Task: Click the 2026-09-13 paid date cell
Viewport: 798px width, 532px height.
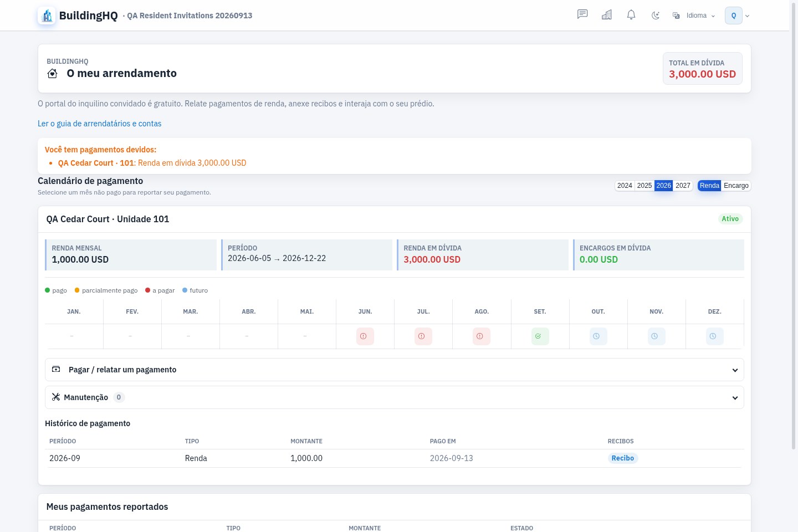Action: 452,458
